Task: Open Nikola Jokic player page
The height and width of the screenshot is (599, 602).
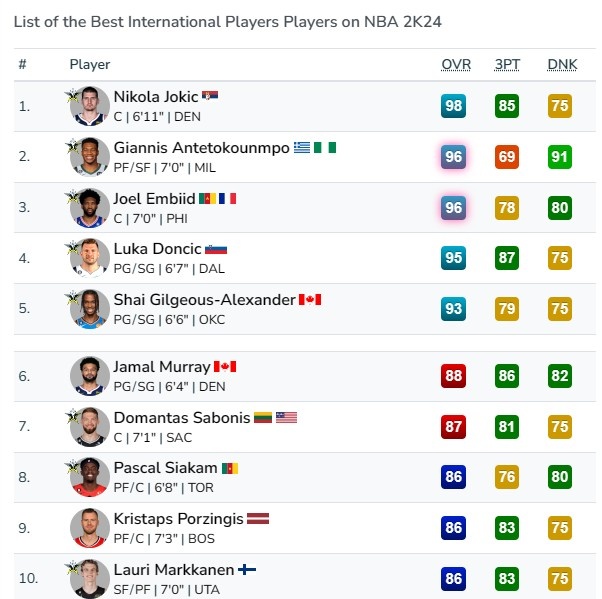Action: 155,97
